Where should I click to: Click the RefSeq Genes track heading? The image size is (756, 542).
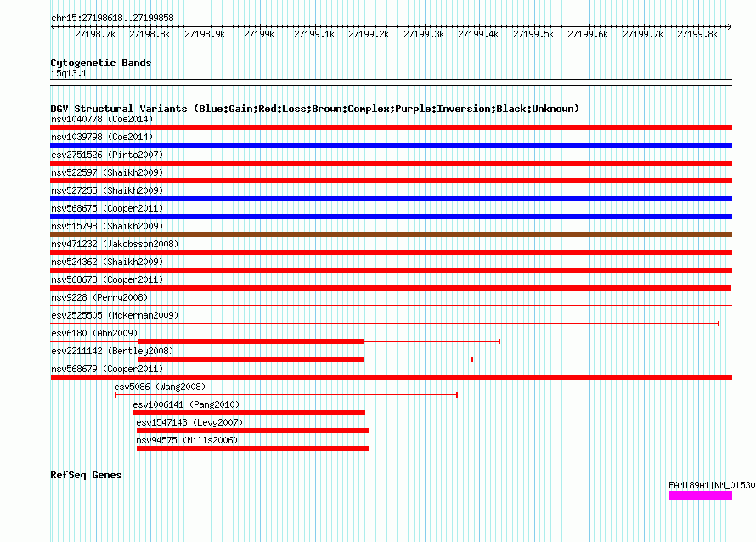pos(86,475)
